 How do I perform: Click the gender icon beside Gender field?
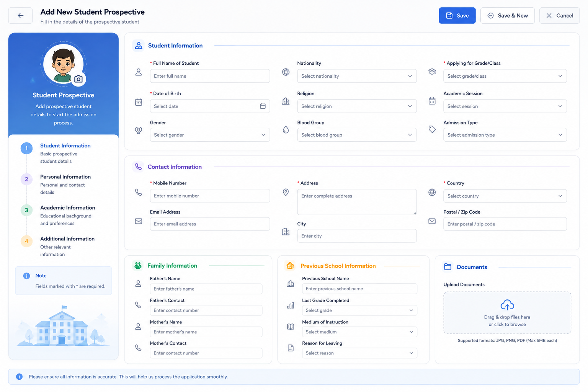[139, 130]
